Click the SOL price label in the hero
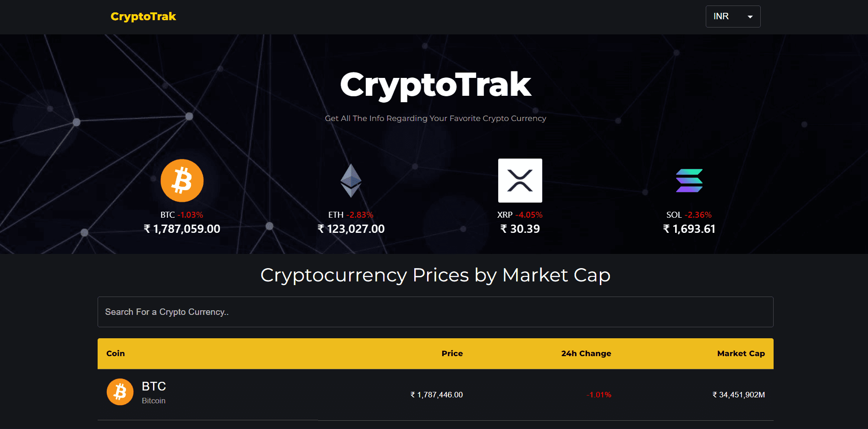This screenshot has width=868, height=429. point(689,229)
